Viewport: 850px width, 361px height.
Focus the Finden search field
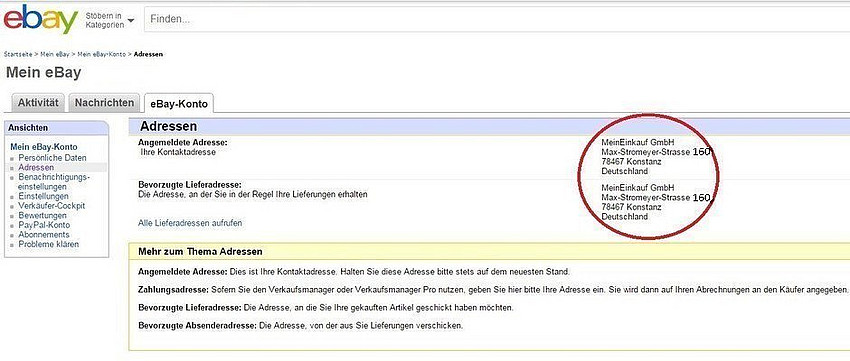click(497, 20)
